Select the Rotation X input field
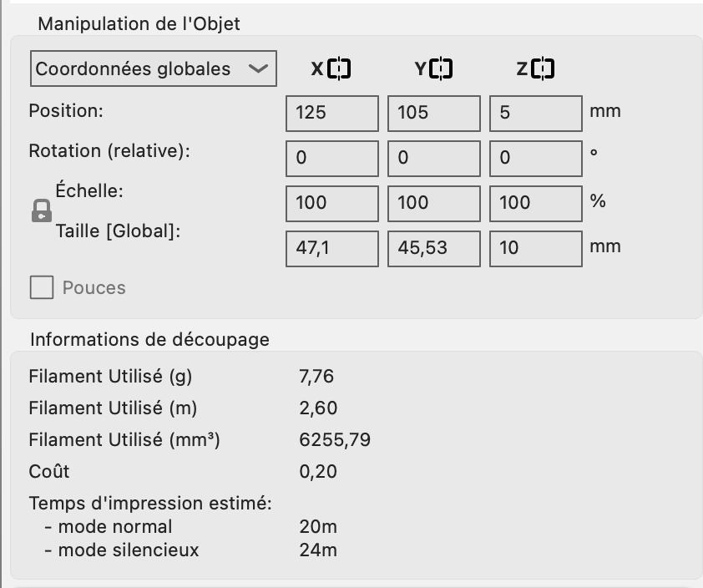The height and width of the screenshot is (588, 703). tap(332, 158)
